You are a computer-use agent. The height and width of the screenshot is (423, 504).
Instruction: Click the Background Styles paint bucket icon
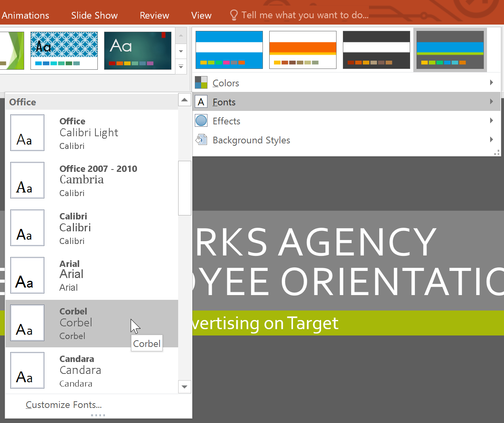(201, 139)
